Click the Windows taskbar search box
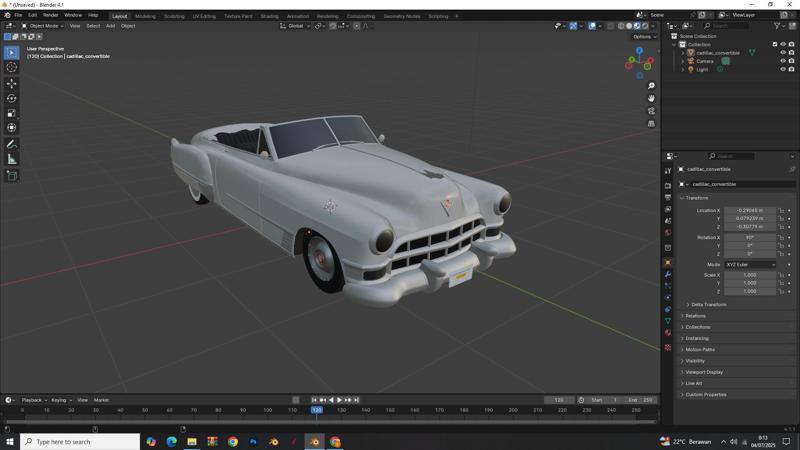 tap(80, 441)
